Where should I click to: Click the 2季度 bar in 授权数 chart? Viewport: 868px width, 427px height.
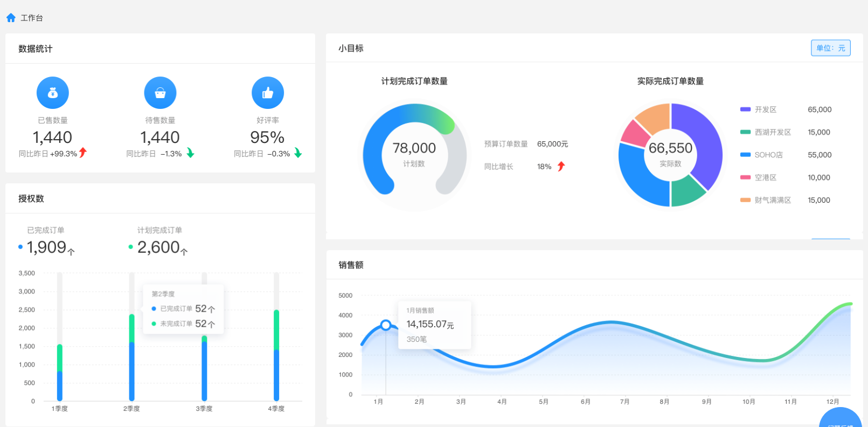tap(131, 357)
